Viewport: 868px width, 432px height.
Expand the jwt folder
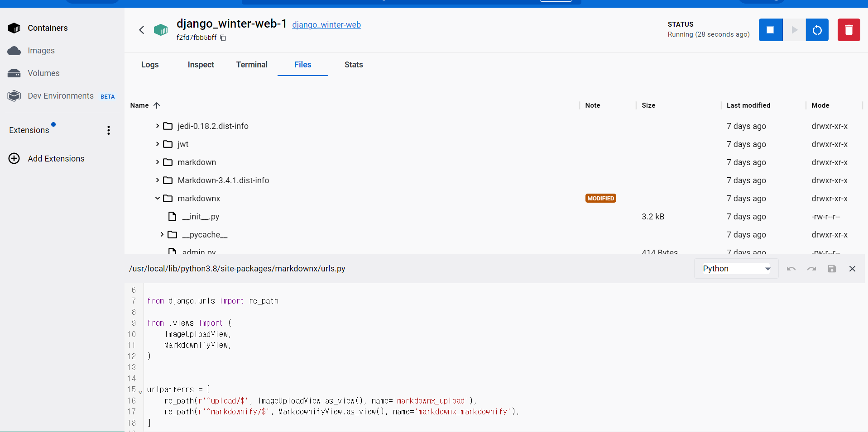point(157,144)
